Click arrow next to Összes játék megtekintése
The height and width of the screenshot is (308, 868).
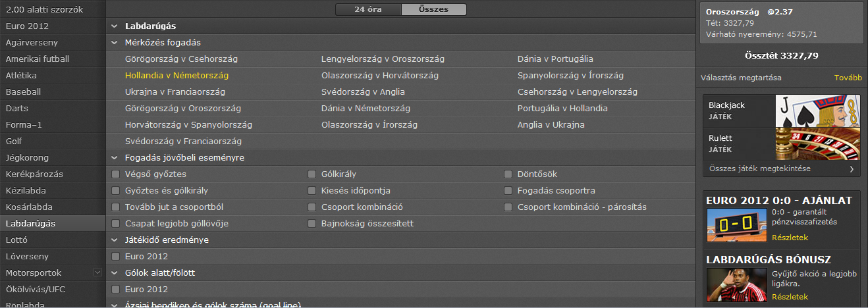[851, 169]
